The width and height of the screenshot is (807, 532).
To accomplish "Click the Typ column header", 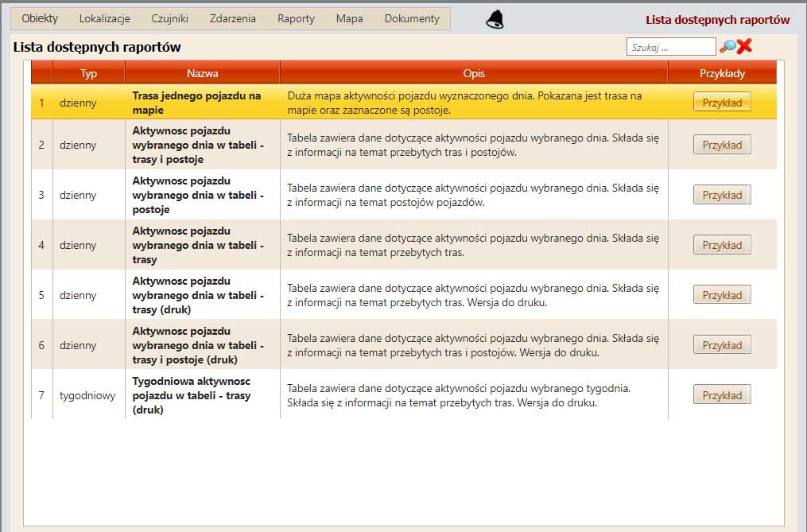I will [88, 72].
